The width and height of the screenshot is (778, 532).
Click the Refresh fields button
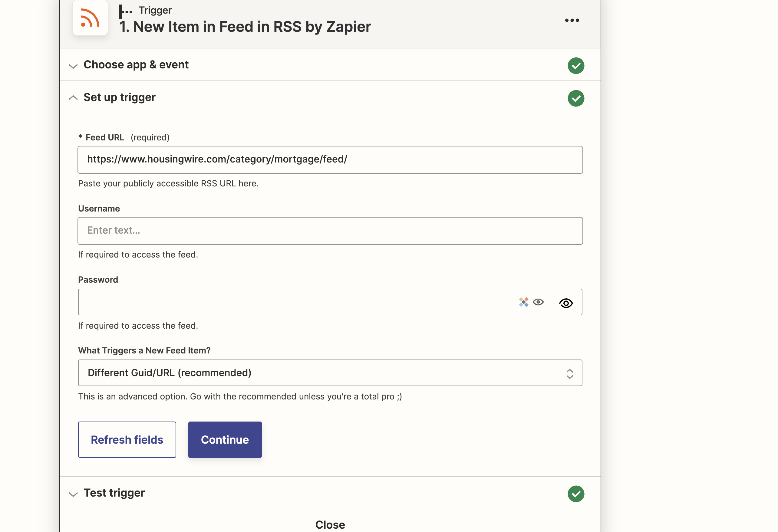127,440
